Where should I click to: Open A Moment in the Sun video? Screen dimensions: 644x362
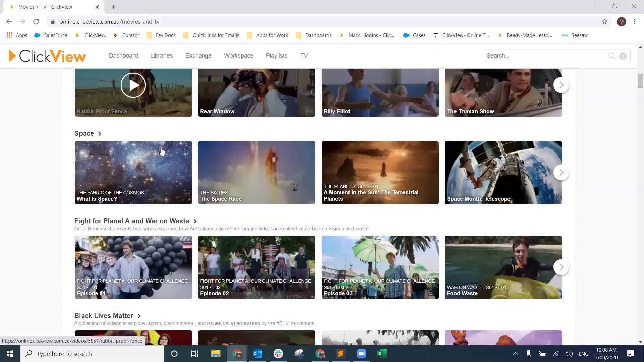380,173
